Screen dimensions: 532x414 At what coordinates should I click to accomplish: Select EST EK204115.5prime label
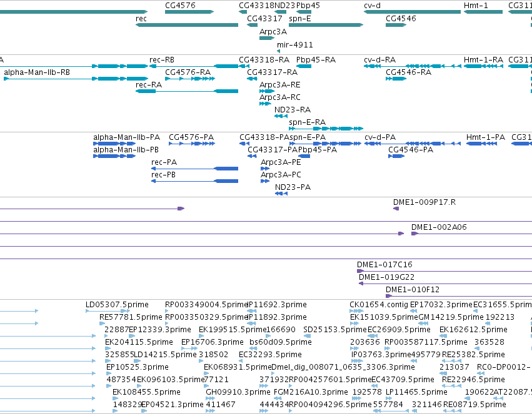point(139,342)
